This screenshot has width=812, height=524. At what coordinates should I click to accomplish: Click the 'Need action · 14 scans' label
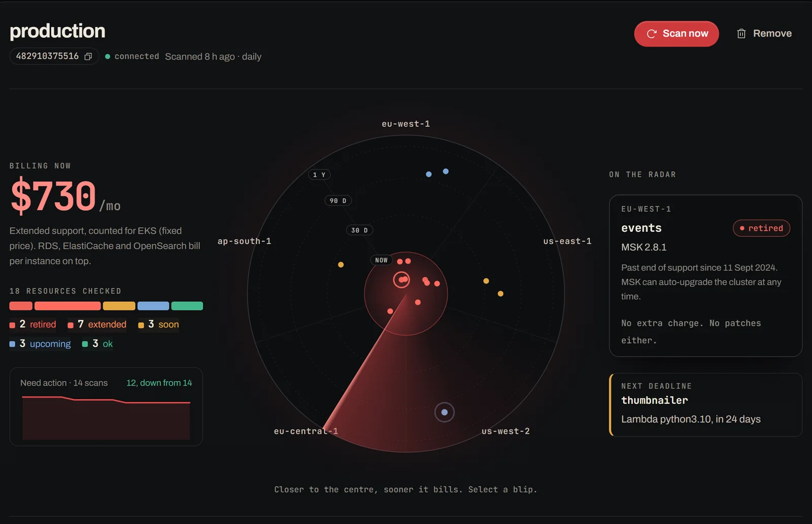click(x=64, y=383)
